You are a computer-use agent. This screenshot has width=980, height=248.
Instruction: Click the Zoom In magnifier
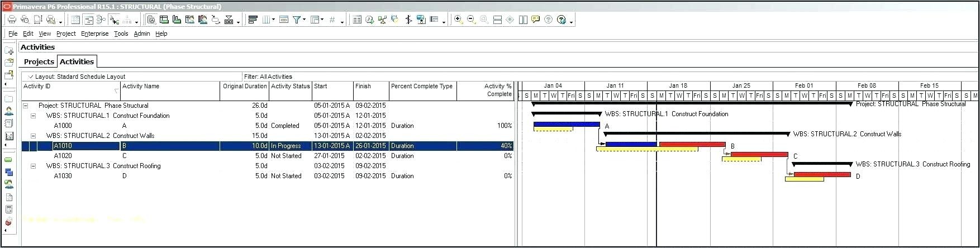tap(458, 20)
